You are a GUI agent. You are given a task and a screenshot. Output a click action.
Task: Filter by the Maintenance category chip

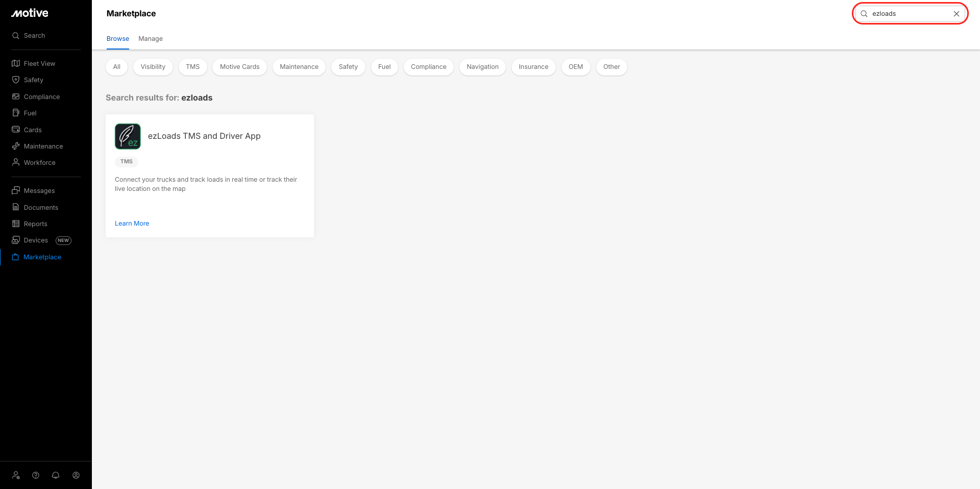pyautogui.click(x=299, y=67)
